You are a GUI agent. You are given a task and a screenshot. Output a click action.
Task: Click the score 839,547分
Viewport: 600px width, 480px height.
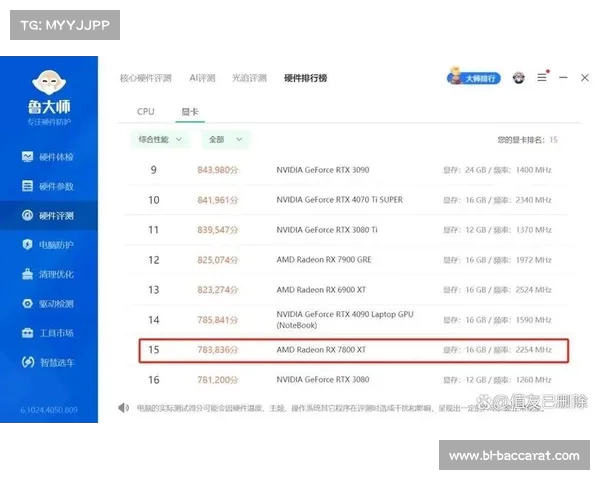[218, 230]
